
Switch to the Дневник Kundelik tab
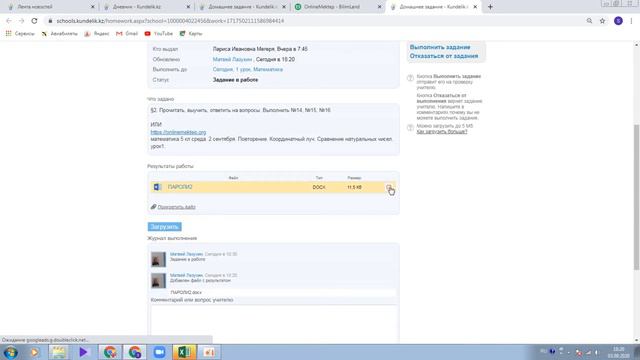tap(146, 7)
